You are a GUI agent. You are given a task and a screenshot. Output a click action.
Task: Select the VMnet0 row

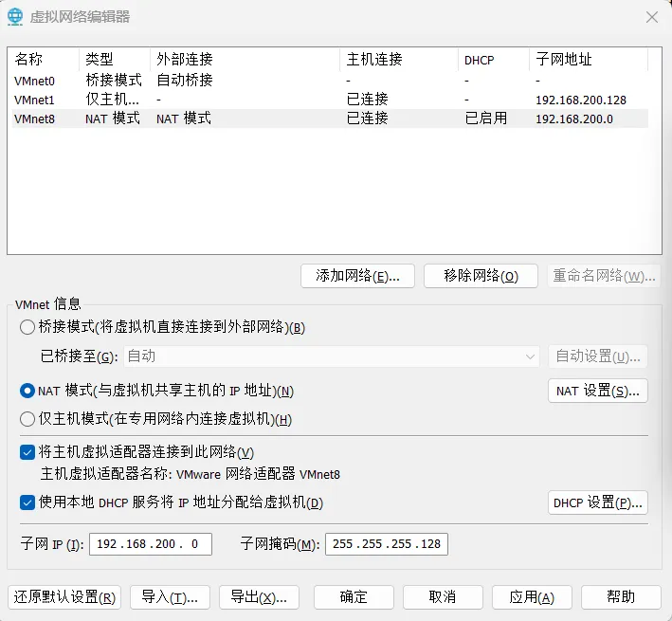(x=330, y=81)
